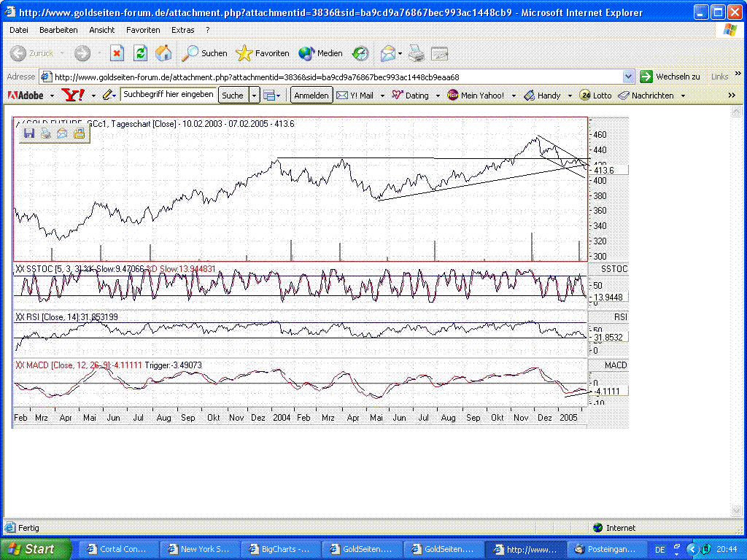Expand the address bar dropdown

pyautogui.click(x=629, y=77)
